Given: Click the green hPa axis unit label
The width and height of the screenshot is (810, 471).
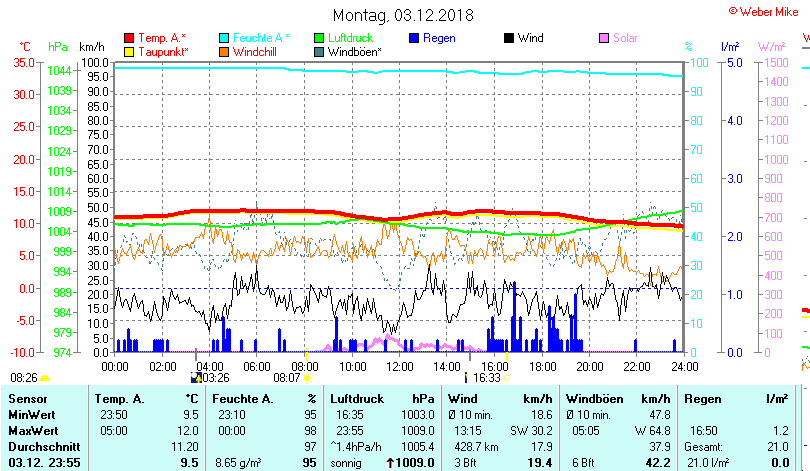Looking at the screenshot, I should coord(58,47).
